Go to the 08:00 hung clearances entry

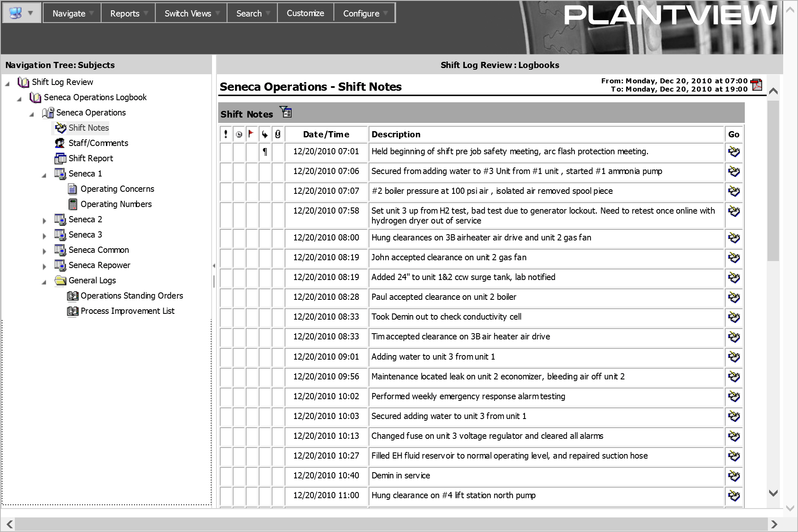click(734, 238)
